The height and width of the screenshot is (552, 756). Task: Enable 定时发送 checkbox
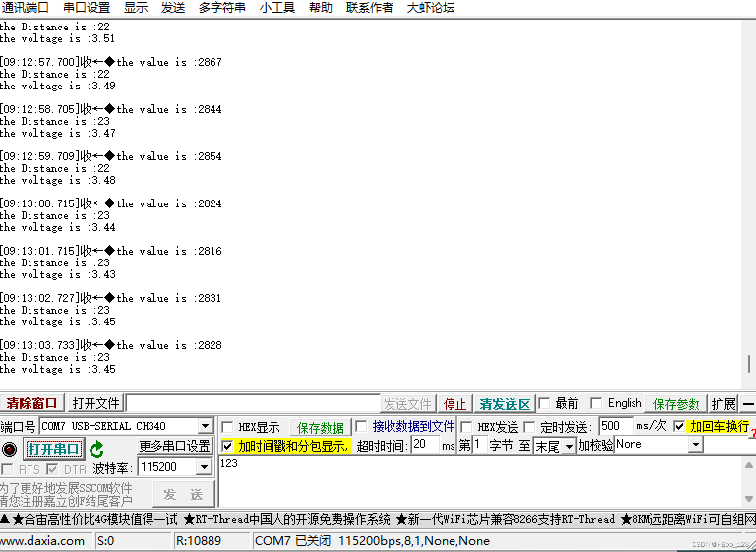coord(529,427)
